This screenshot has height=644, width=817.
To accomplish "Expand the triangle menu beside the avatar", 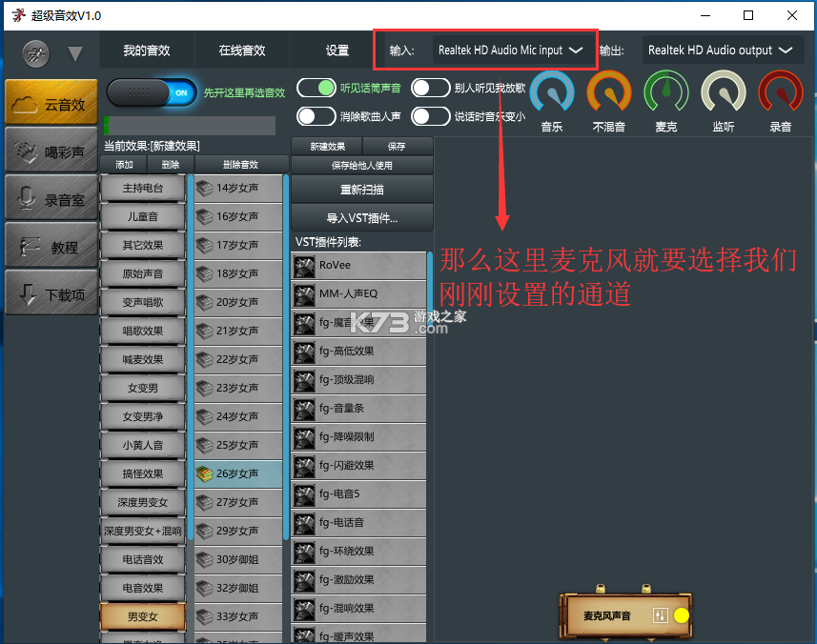I will pyautogui.click(x=75, y=53).
